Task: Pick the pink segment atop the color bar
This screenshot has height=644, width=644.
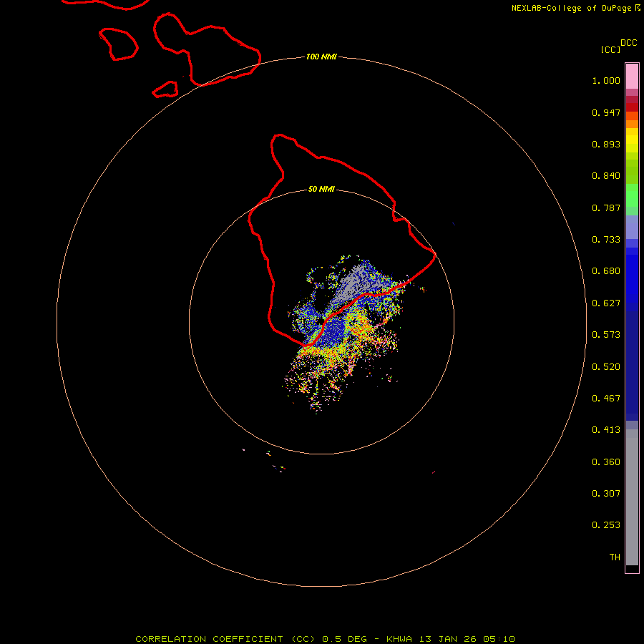Action: click(x=632, y=77)
